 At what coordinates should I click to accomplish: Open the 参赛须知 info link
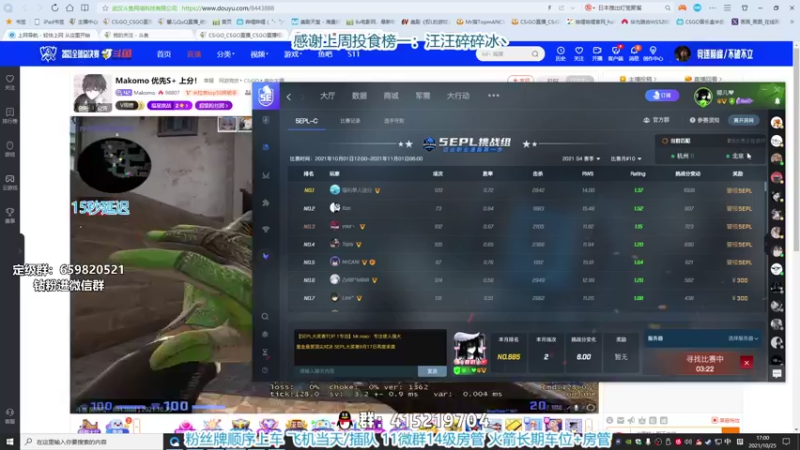[705, 120]
